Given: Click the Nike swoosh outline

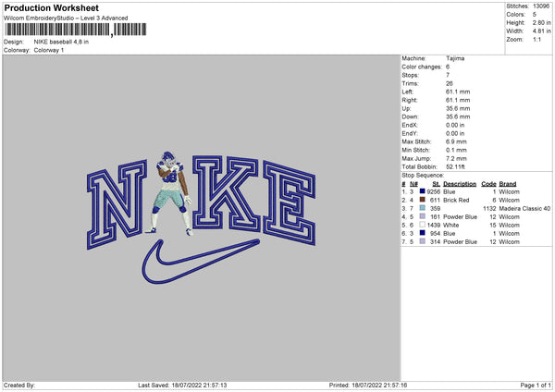Looking at the screenshot, I should click(x=201, y=261).
